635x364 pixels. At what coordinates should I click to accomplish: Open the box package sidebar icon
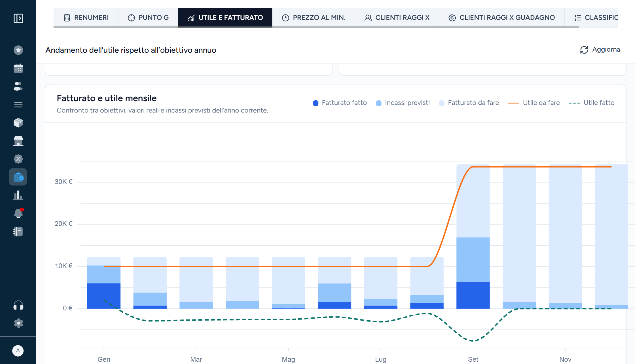pos(18,123)
